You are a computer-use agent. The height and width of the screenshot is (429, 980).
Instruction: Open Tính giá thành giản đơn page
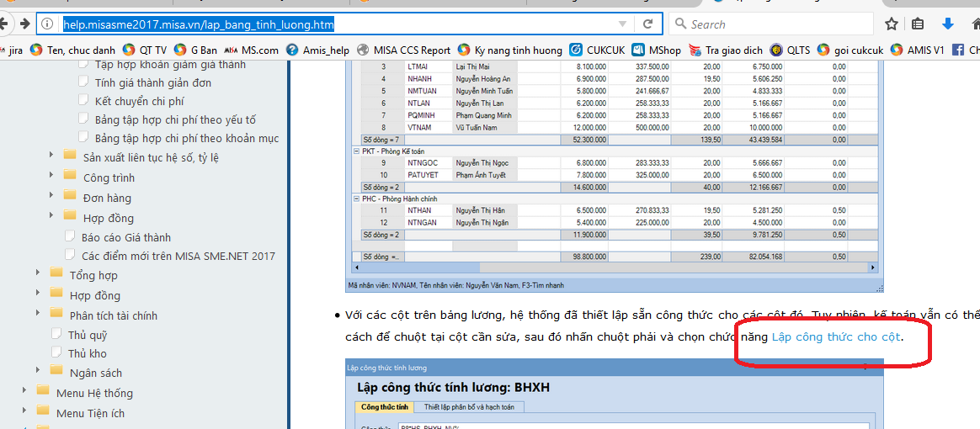coord(153,82)
